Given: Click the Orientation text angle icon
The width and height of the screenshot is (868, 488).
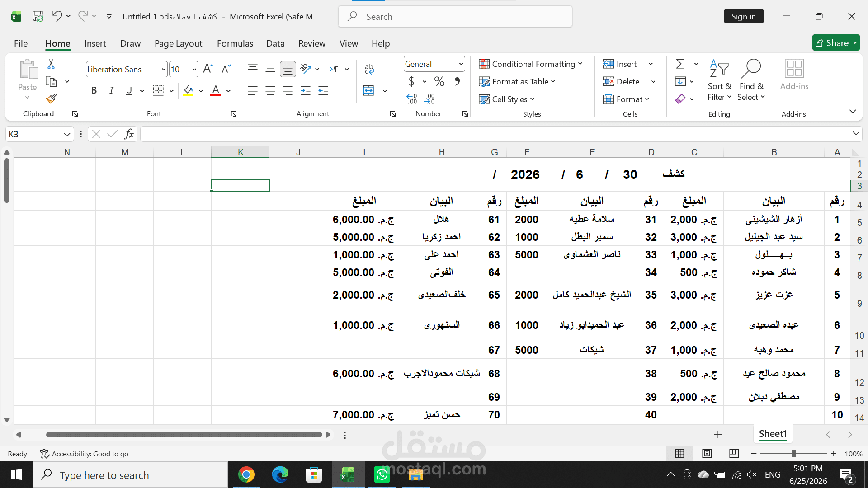Looking at the screenshot, I should coord(306,69).
